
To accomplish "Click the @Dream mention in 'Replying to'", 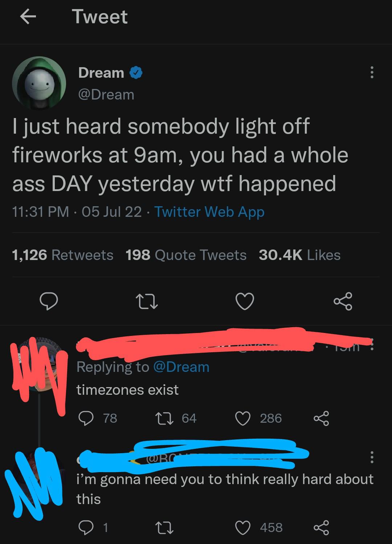I will click(x=181, y=367).
